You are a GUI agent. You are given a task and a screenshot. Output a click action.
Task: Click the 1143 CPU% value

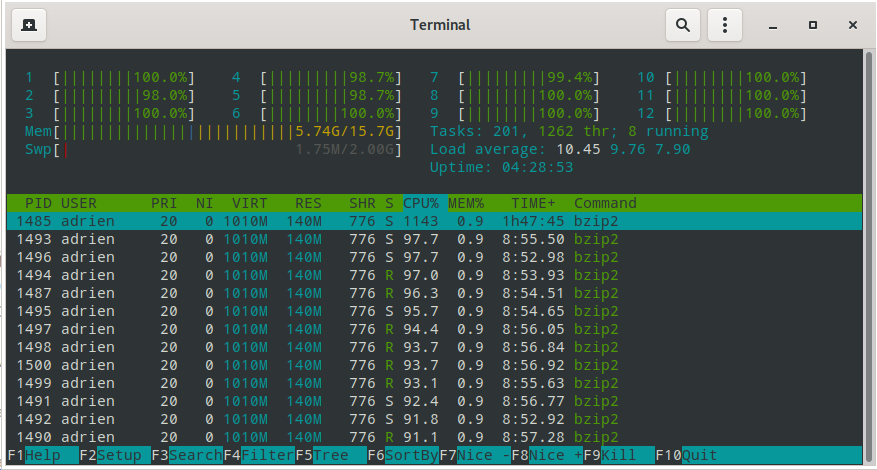pyautogui.click(x=421, y=221)
